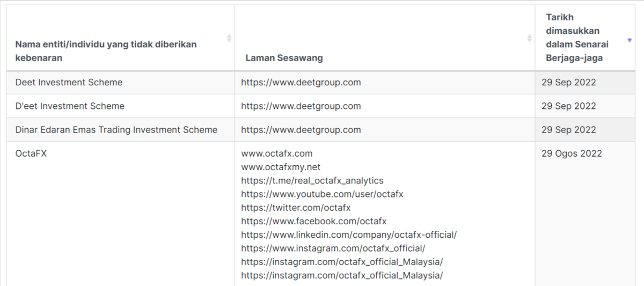This screenshot has height=286, width=644.
Task: Click the sort arrows in Laman Sesawang column
Action: click(529, 38)
